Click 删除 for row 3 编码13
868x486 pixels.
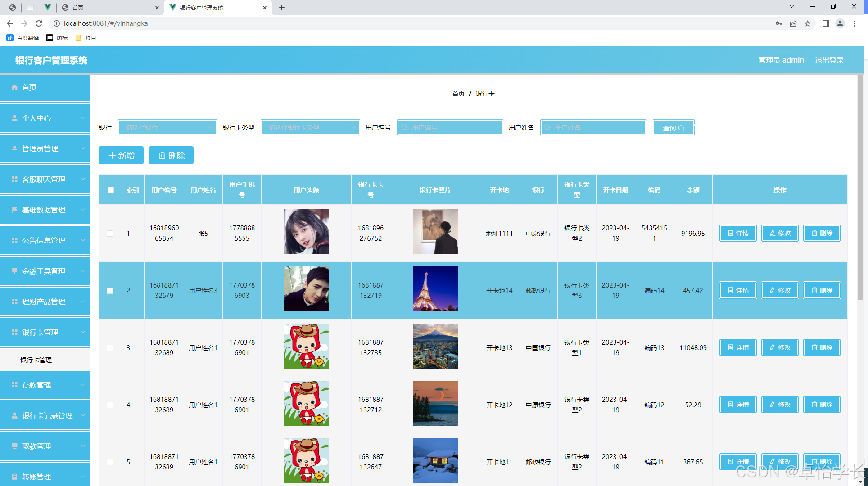(x=822, y=347)
